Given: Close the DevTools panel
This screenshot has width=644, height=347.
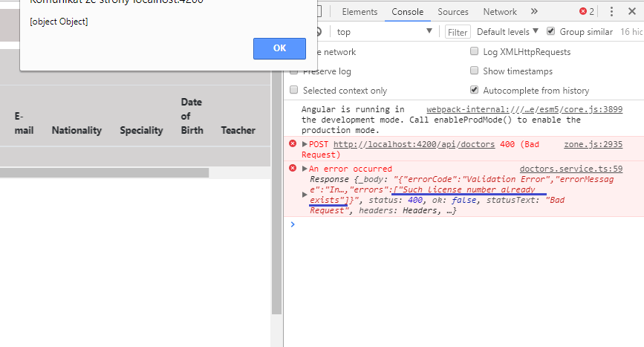Looking at the screenshot, I should (x=632, y=11).
